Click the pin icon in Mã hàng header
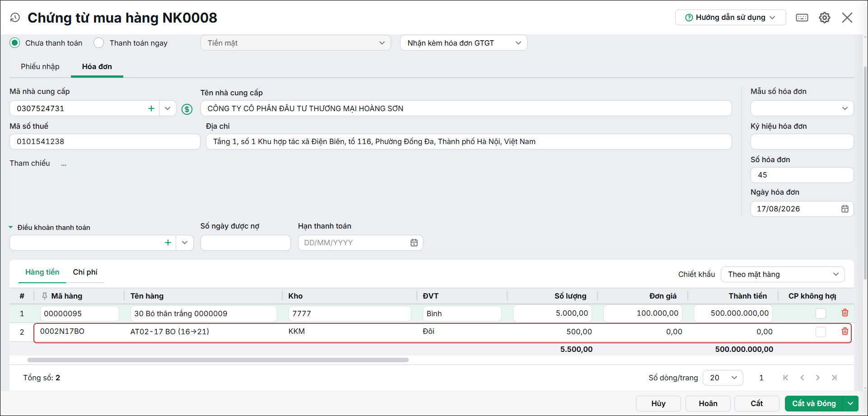Screen dimensions: 868x416 coord(44,296)
